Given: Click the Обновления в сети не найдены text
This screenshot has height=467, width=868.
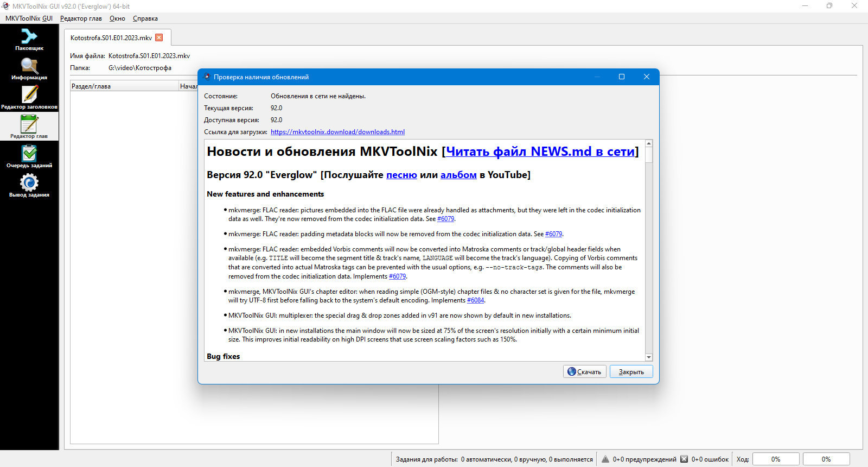Looking at the screenshot, I should click(318, 96).
